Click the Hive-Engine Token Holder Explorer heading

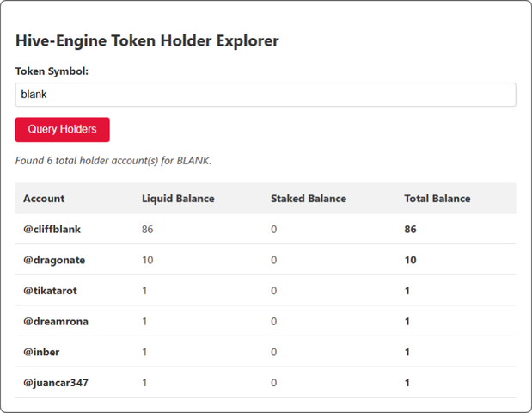[147, 41]
